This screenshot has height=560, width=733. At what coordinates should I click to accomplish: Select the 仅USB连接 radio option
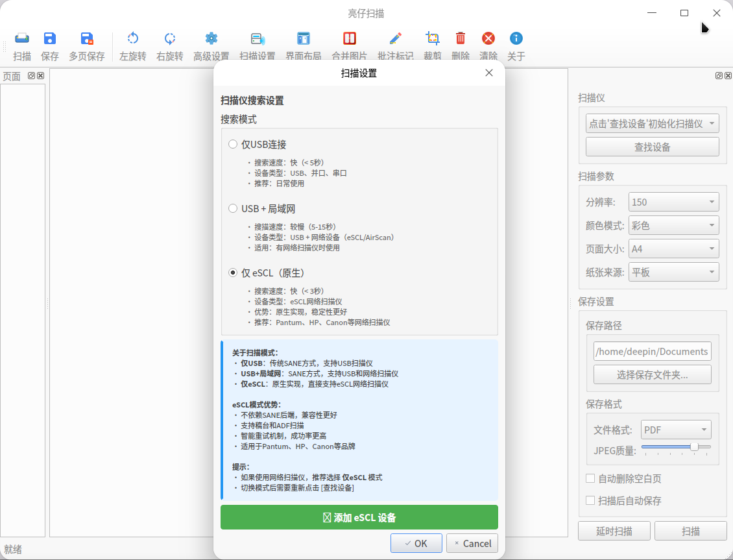(x=233, y=145)
